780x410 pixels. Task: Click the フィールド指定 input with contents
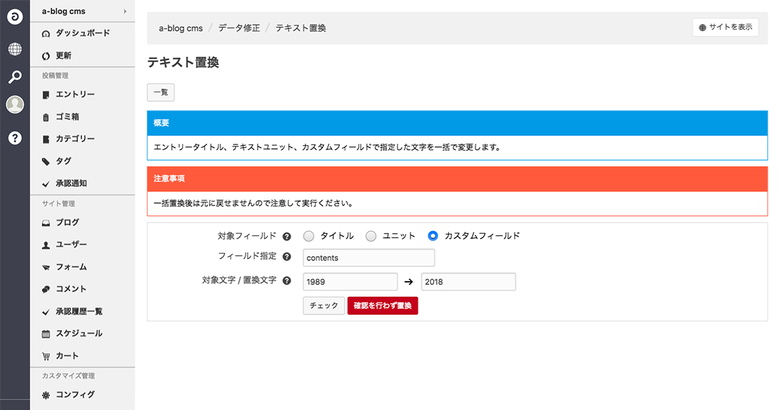pyautogui.click(x=369, y=258)
